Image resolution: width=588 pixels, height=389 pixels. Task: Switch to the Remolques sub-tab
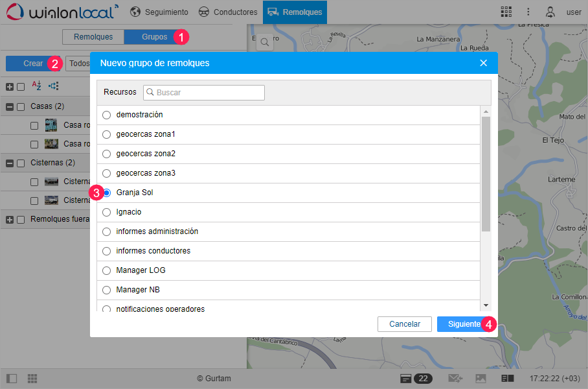[x=93, y=37]
